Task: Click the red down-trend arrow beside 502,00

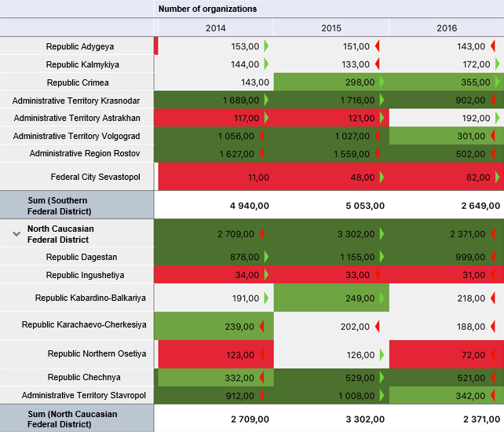Action: [x=493, y=154]
